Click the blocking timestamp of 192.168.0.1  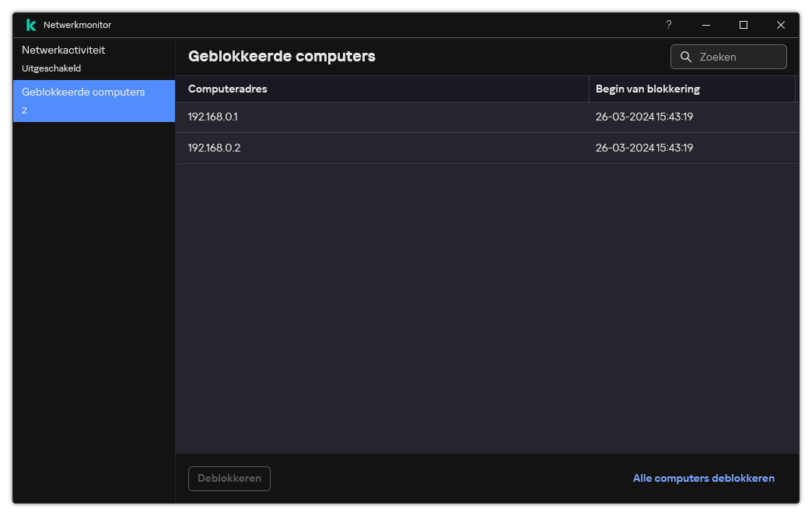click(645, 117)
